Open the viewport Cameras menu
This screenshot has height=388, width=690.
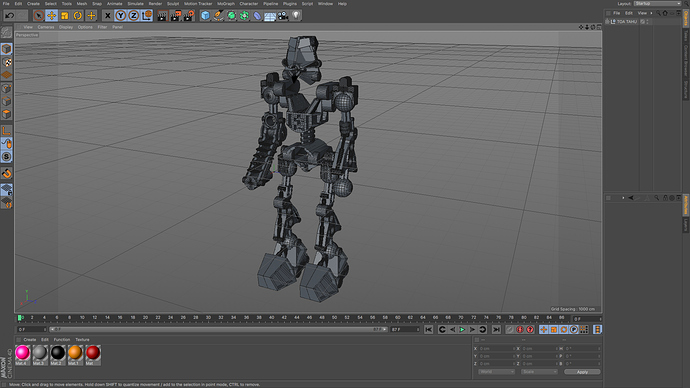[46, 27]
